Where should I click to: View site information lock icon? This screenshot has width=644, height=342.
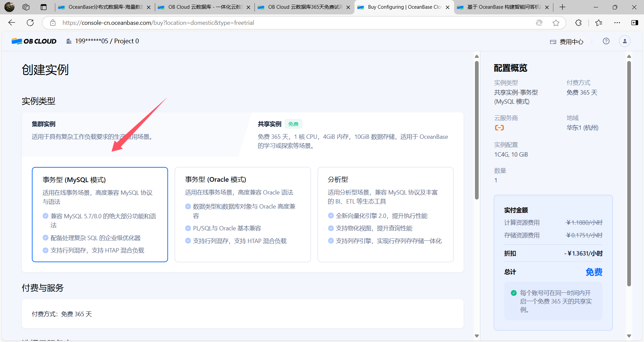(x=53, y=23)
